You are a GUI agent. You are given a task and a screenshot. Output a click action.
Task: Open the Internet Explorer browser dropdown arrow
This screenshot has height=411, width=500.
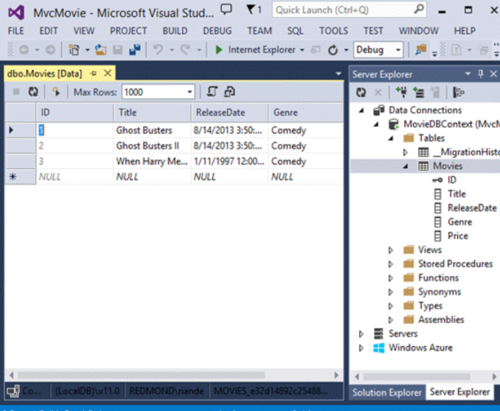(x=302, y=50)
